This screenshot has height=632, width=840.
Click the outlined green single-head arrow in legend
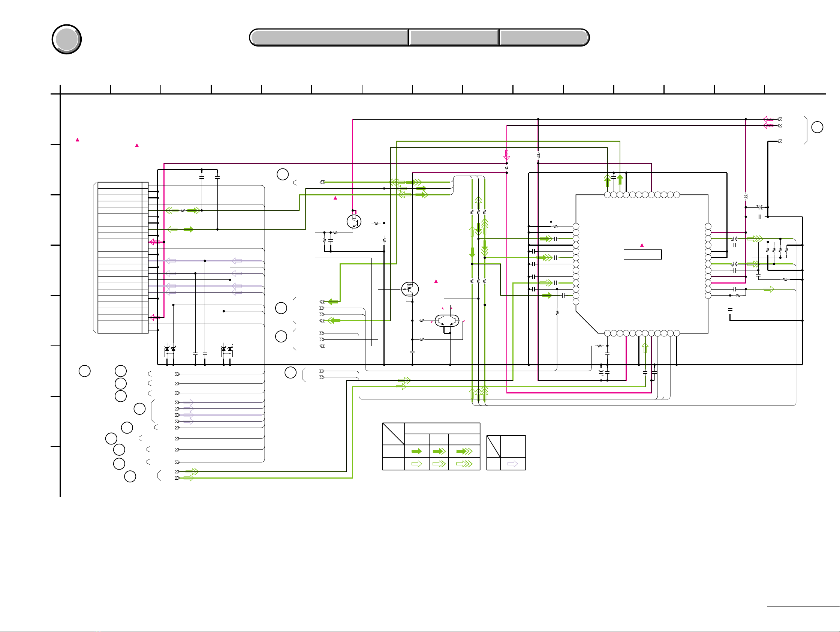pyautogui.click(x=416, y=464)
